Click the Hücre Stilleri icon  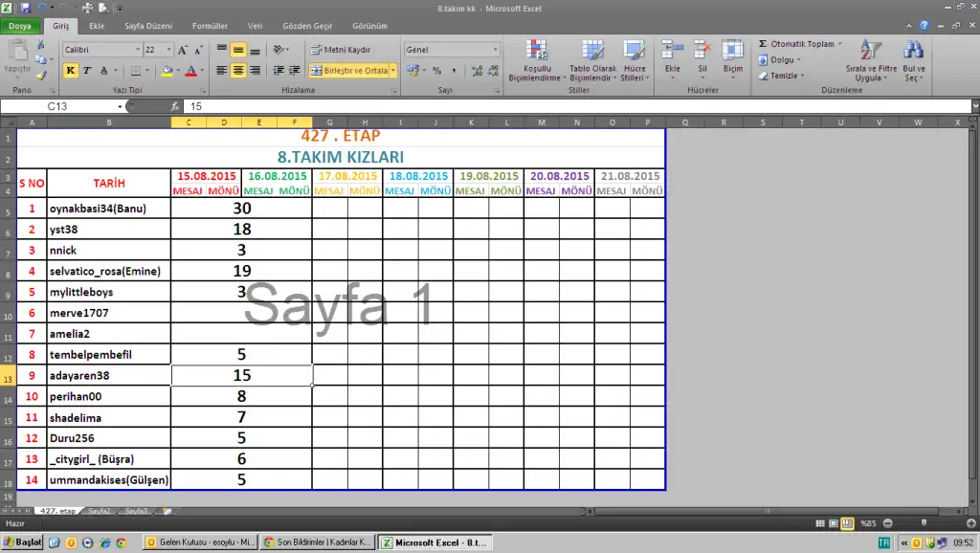tap(633, 52)
